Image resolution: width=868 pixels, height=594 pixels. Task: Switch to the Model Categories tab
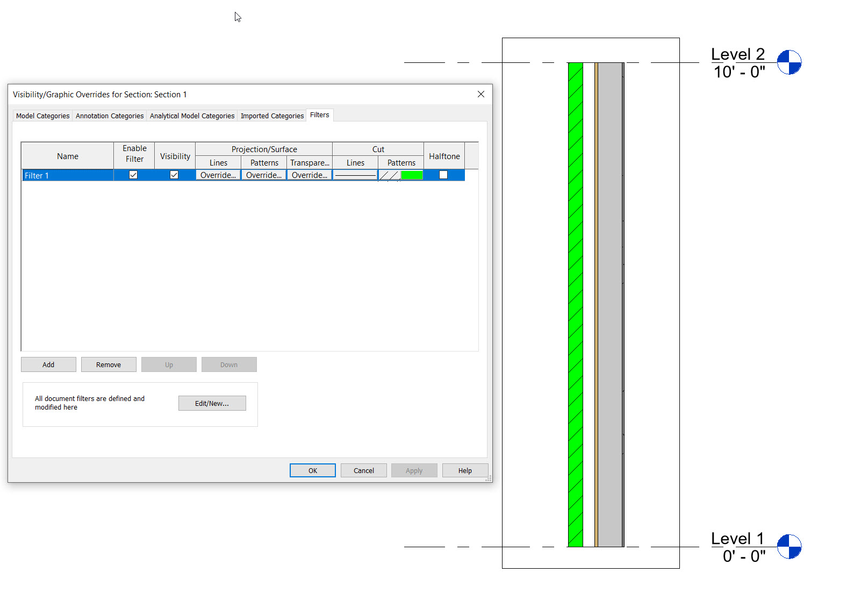click(42, 116)
